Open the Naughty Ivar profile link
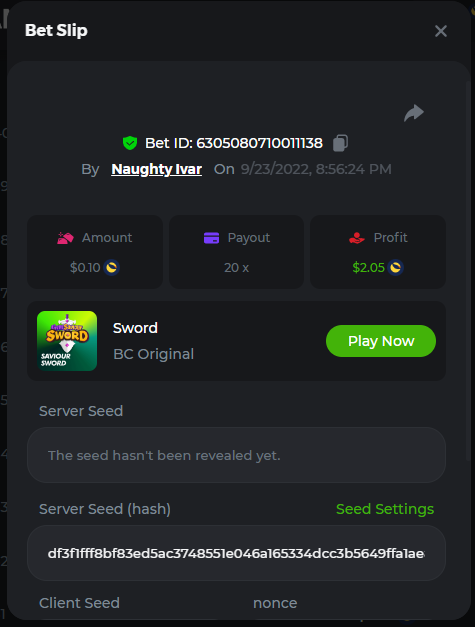The height and width of the screenshot is (627, 475). 156,169
